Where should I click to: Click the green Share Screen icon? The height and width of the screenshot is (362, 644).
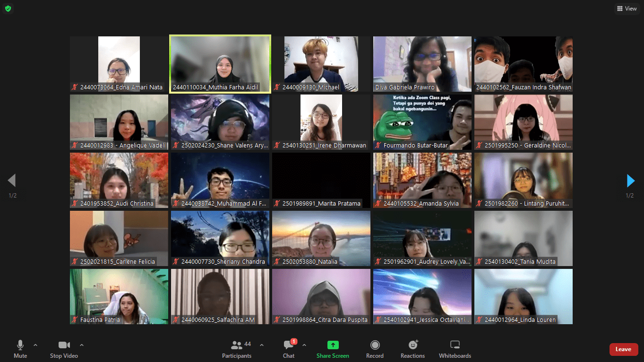click(x=333, y=345)
